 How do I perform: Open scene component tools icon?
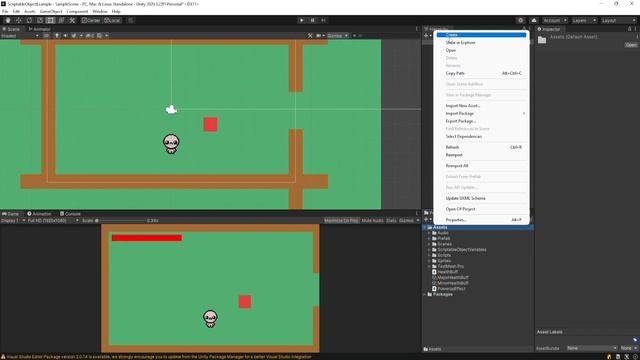point(310,36)
